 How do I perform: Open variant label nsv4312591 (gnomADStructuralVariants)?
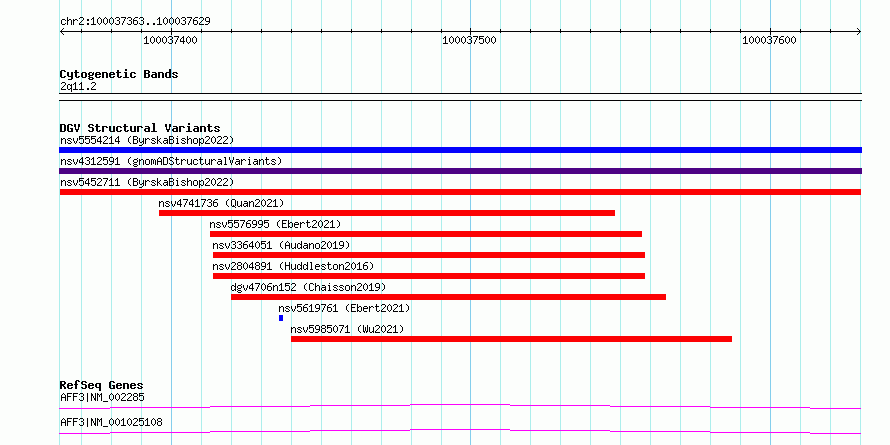pos(171,161)
